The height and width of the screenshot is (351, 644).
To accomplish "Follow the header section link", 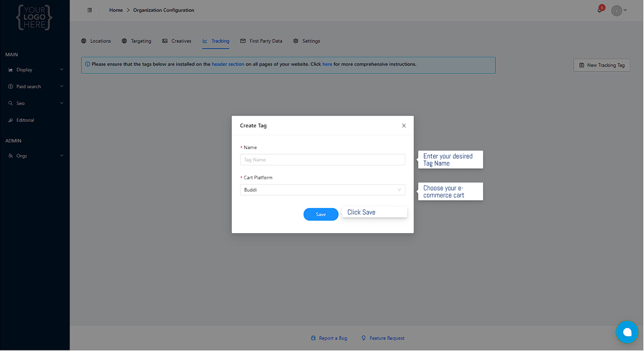I will tap(228, 64).
